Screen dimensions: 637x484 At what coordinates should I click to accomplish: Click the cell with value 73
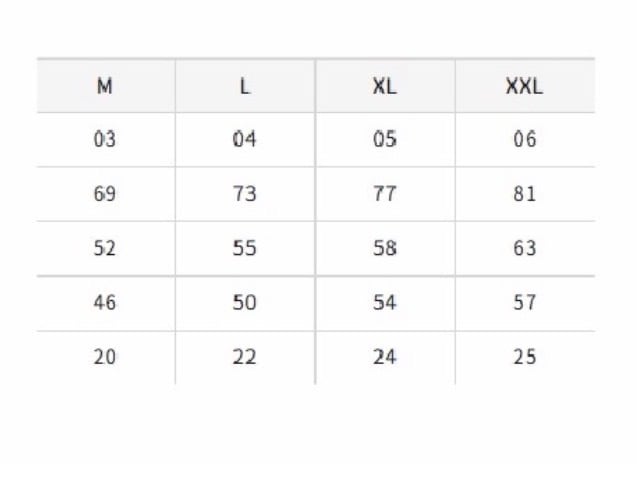coord(245,194)
